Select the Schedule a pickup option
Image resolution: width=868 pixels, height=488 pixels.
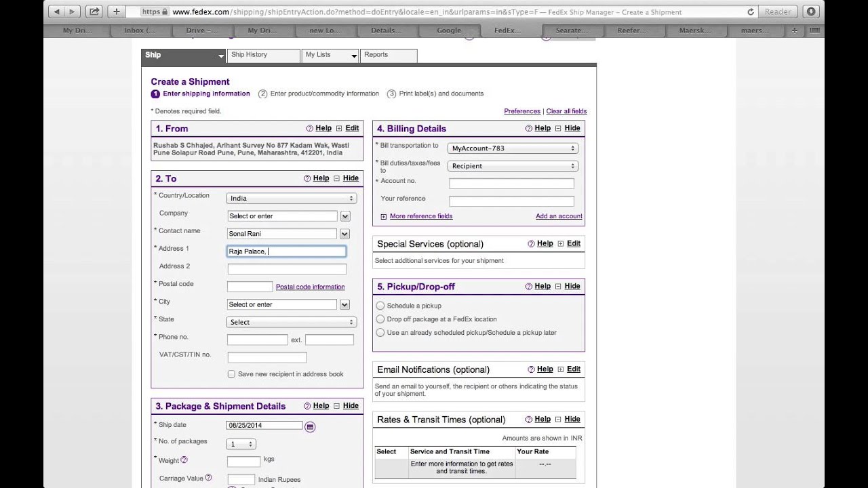pos(380,306)
